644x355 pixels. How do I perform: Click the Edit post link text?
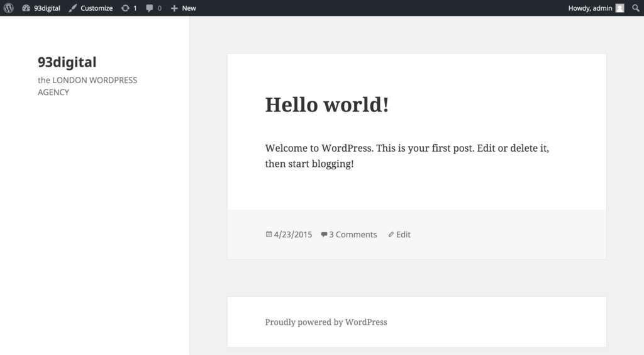coord(403,234)
